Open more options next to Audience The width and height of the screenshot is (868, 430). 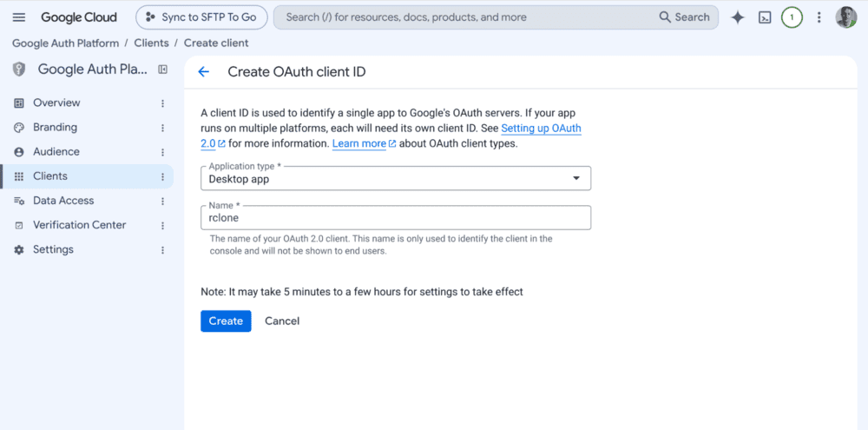click(x=163, y=152)
